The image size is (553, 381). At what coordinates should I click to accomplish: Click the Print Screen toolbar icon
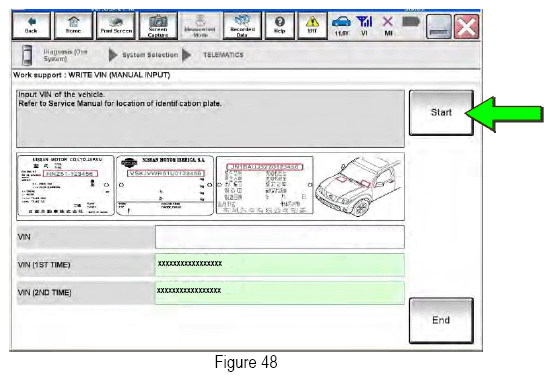click(x=116, y=25)
